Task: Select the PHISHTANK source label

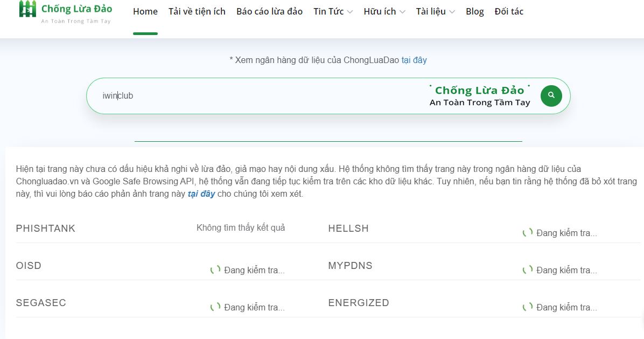Action: click(46, 229)
